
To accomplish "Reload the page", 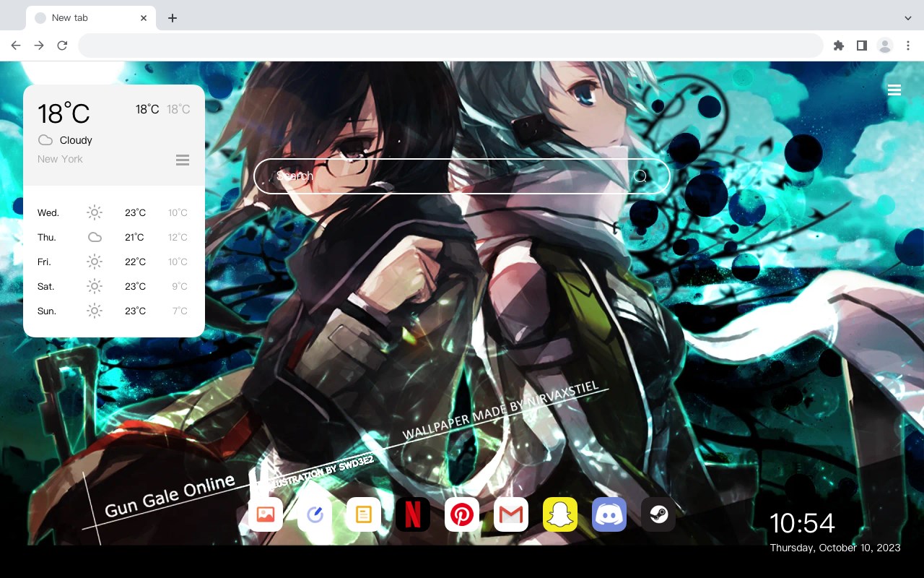I will coord(62,46).
